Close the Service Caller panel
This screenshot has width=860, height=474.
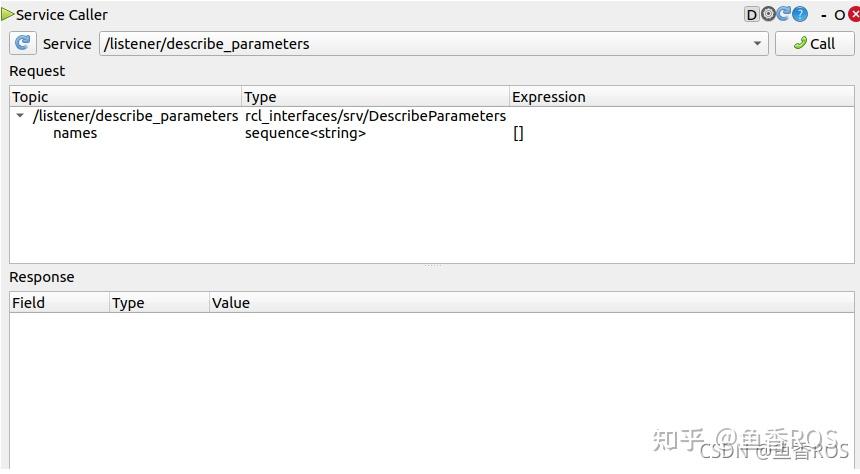(854, 14)
